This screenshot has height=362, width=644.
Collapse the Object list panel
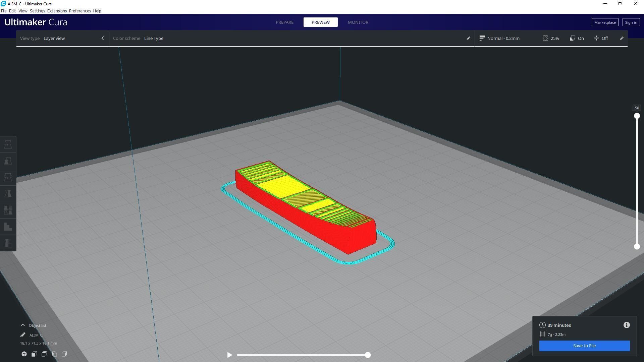coord(23,325)
